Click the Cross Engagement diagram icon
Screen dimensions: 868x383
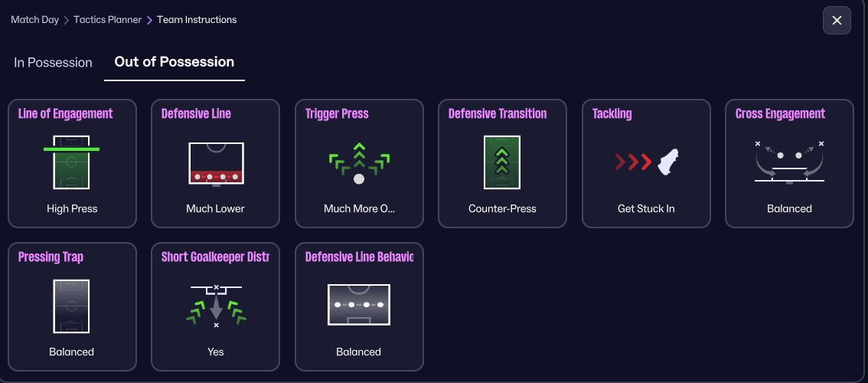789,162
